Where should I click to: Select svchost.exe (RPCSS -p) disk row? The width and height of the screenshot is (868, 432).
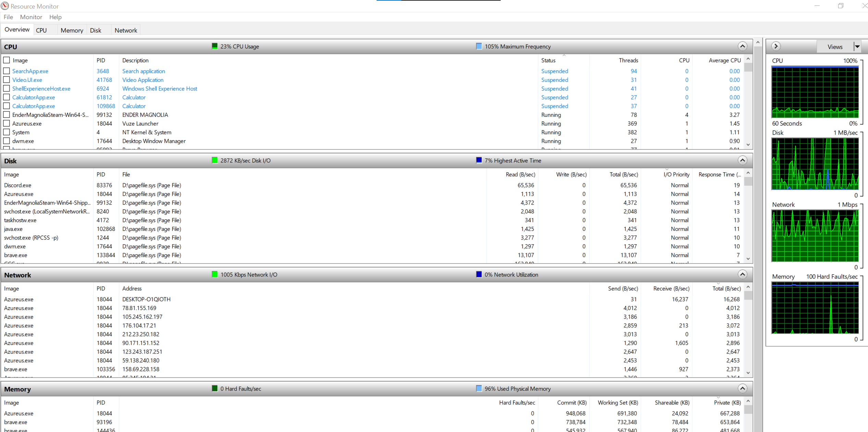point(373,237)
